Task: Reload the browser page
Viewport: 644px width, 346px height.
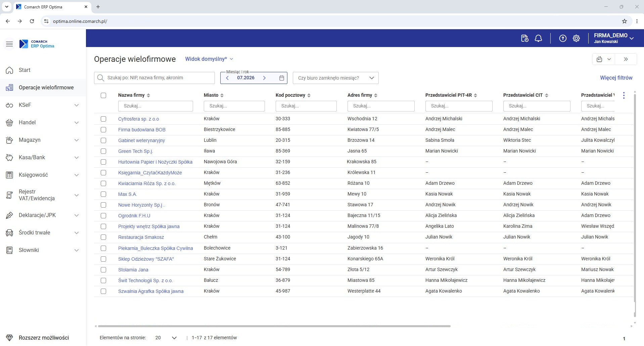Action: coord(32,21)
